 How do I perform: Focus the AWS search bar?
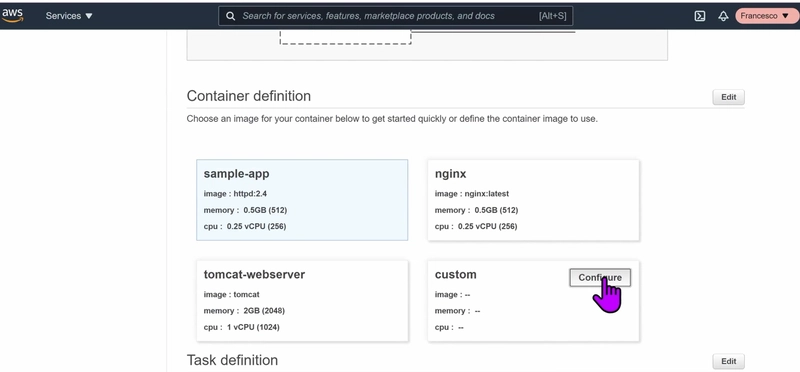click(x=395, y=16)
